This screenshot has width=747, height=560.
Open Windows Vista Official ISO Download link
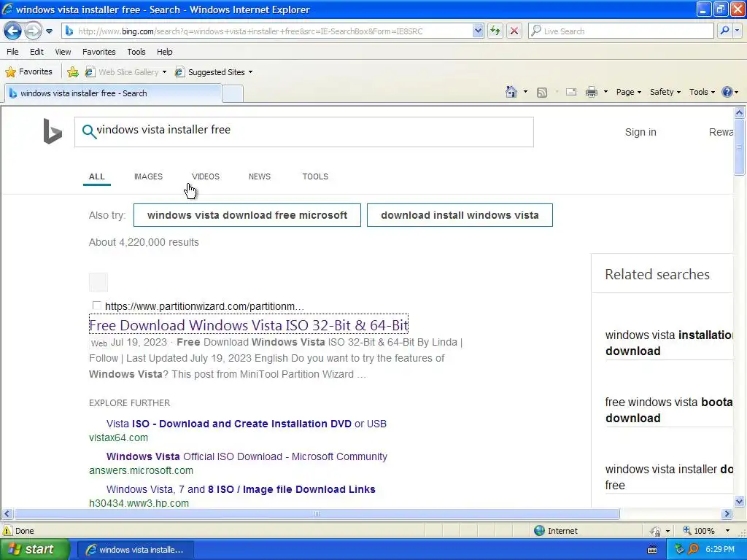click(247, 456)
